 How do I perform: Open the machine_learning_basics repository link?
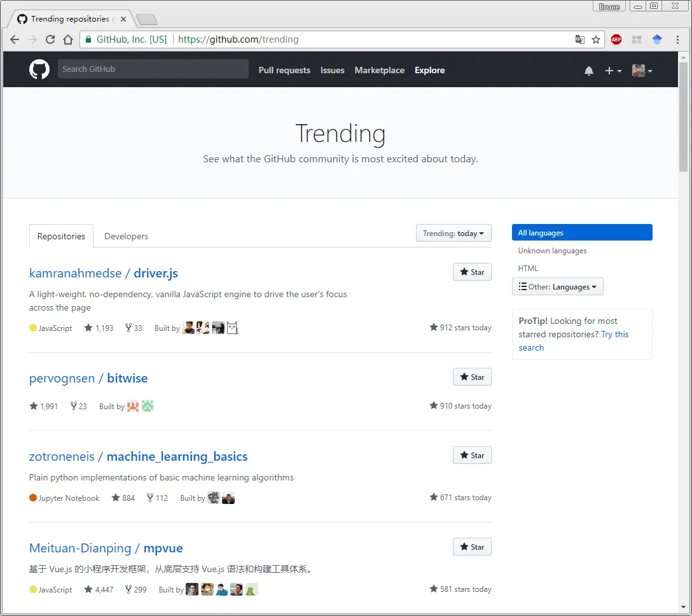click(177, 457)
